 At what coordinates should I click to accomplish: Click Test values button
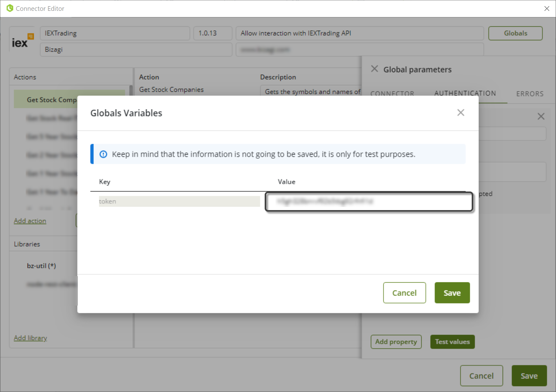pyautogui.click(x=452, y=341)
